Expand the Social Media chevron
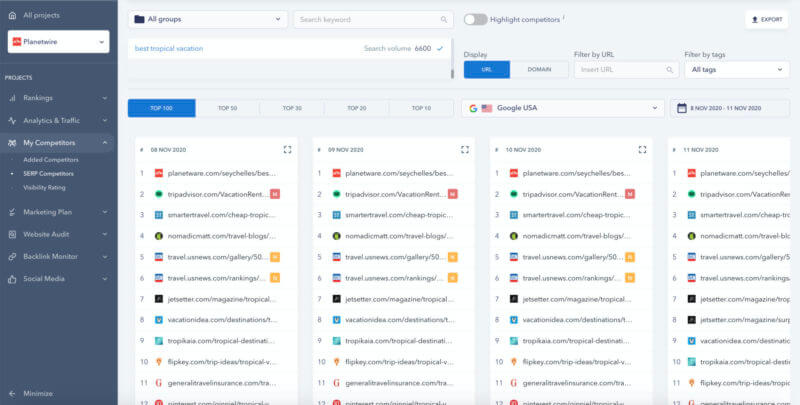The image size is (800, 405). [105, 279]
